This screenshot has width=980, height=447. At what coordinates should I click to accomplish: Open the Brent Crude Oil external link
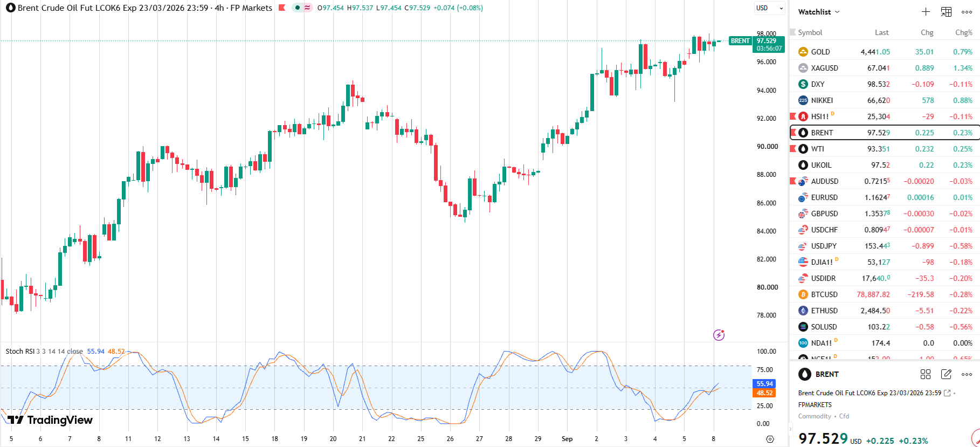coord(947,393)
